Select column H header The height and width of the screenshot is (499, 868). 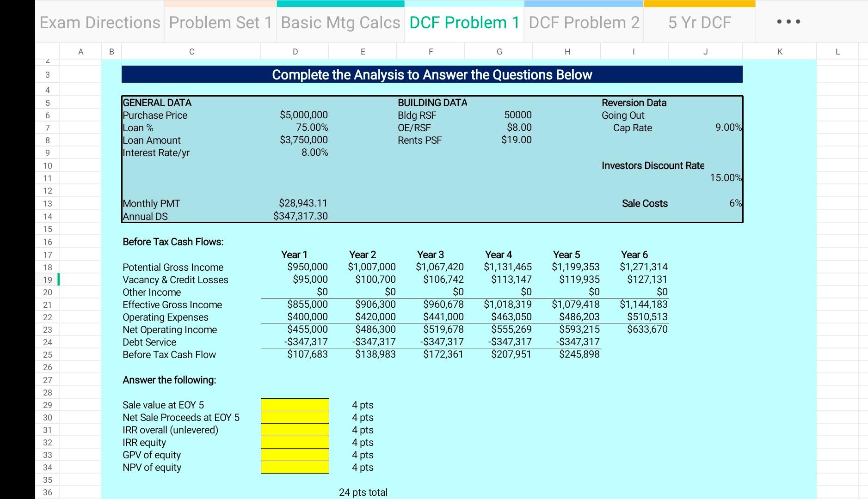[x=566, y=51]
